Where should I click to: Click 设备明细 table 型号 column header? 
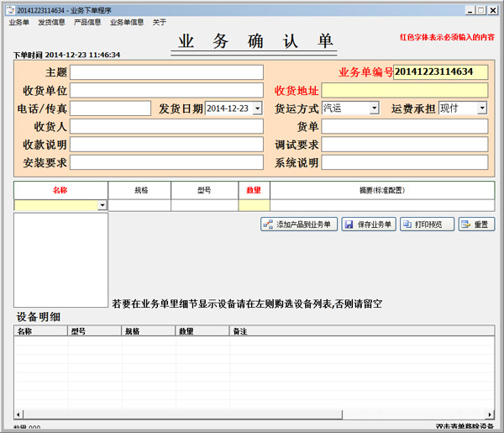94,331
